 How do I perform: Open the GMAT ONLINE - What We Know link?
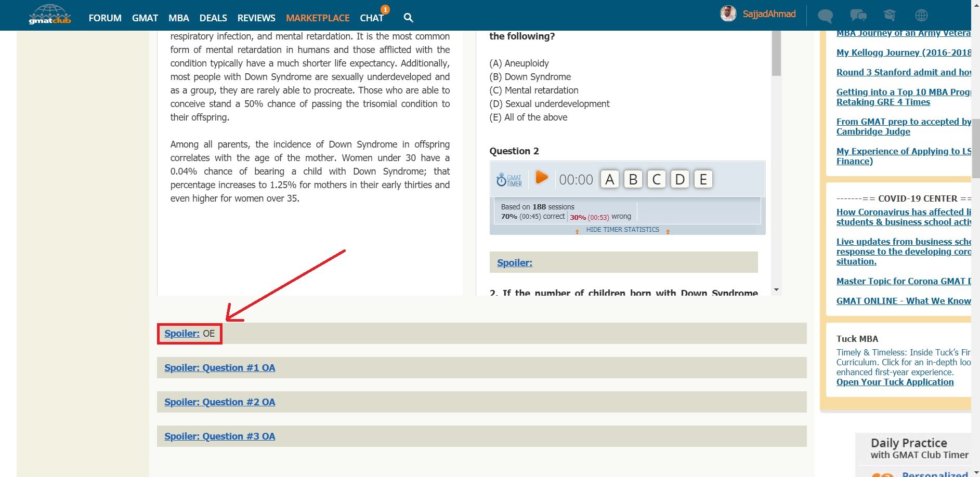point(903,301)
